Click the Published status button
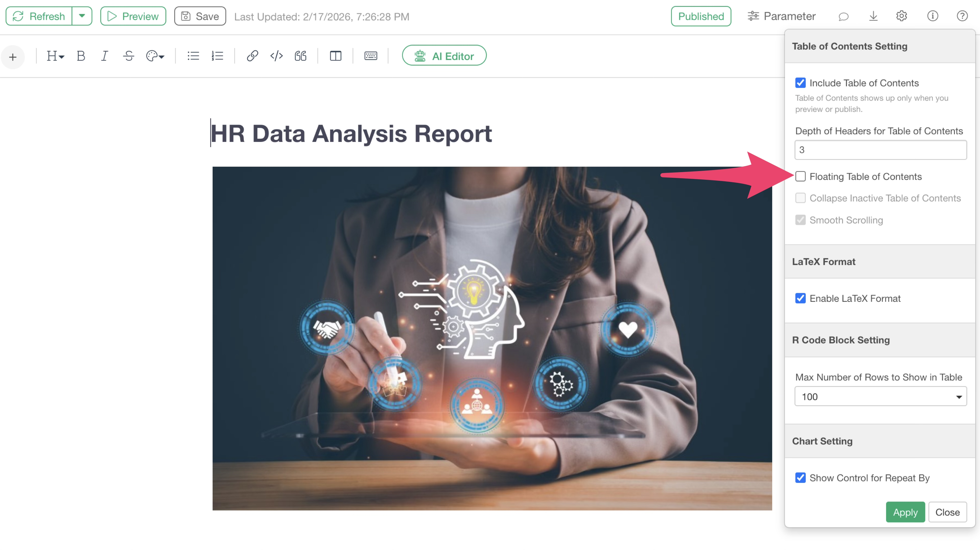980x550 pixels. point(701,16)
